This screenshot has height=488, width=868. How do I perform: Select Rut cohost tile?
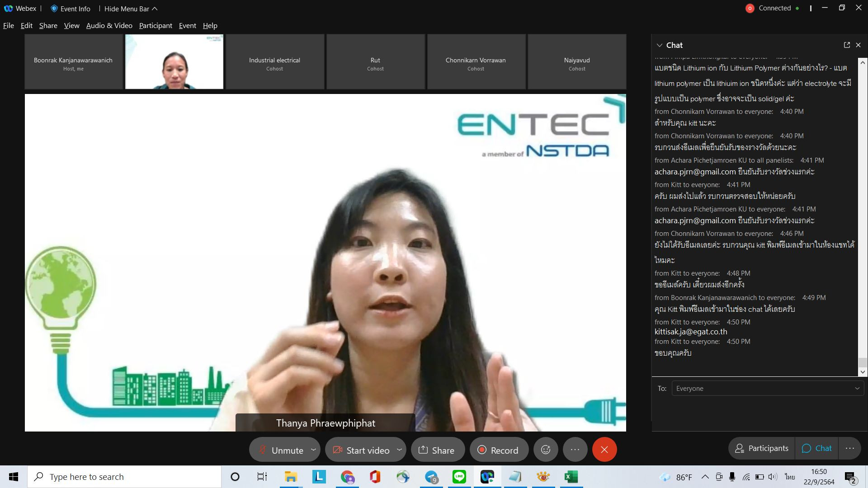(x=375, y=61)
